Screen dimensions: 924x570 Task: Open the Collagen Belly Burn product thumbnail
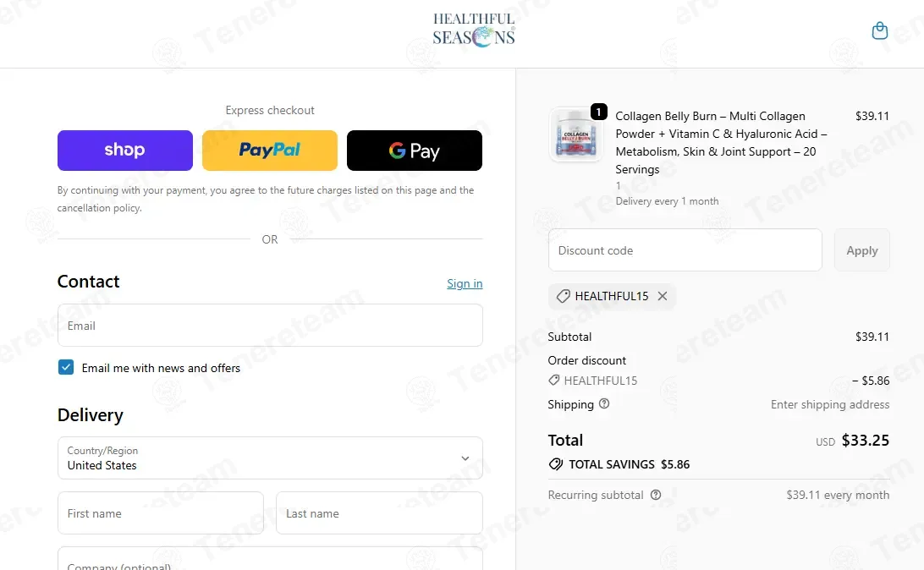[x=575, y=134]
